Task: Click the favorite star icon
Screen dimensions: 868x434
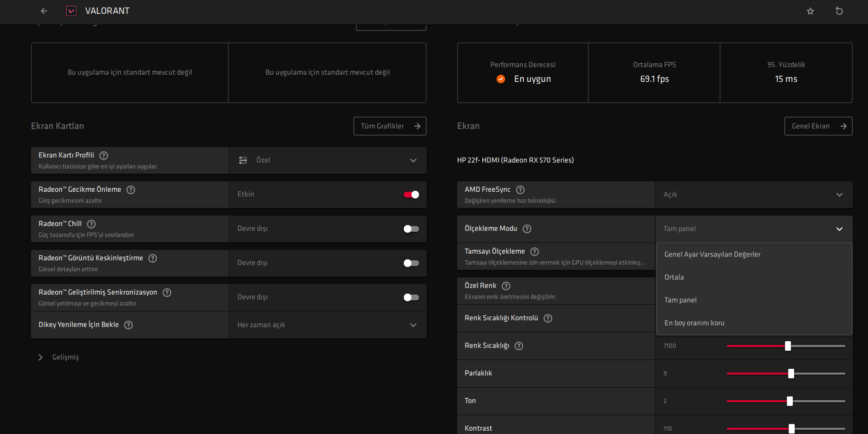Action: click(810, 11)
